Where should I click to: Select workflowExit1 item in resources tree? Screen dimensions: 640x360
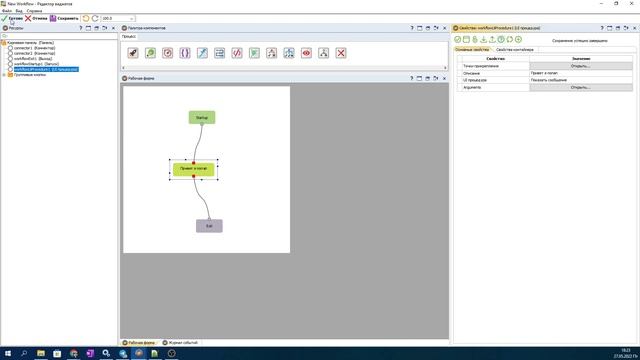coord(33,58)
